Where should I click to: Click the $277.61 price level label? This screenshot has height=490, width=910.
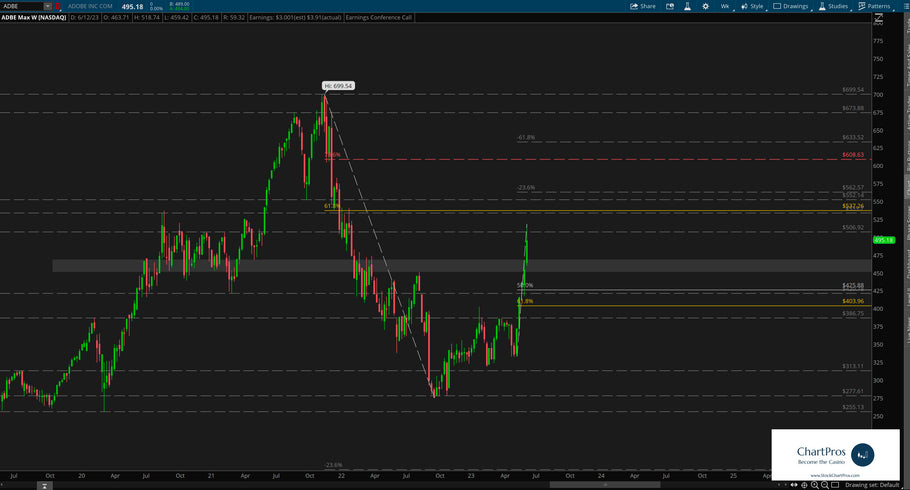click(853, 391)
